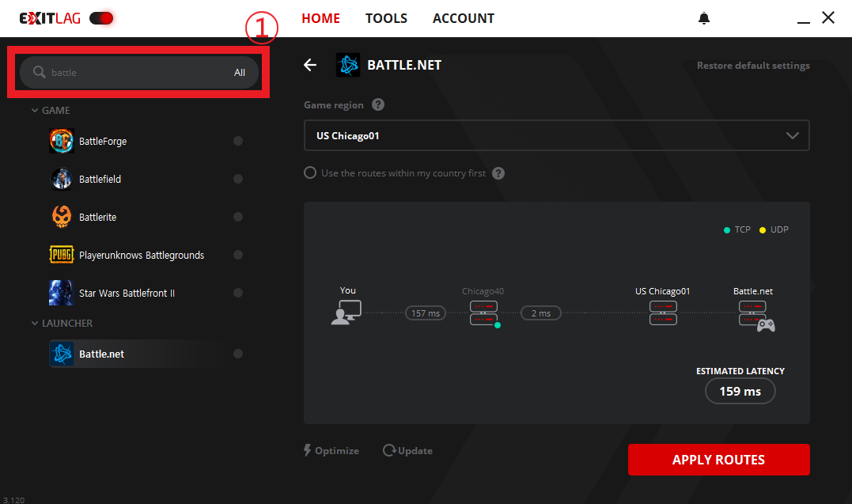
Task: Click the Battle.net header logo
Action: tap(348, 65)
